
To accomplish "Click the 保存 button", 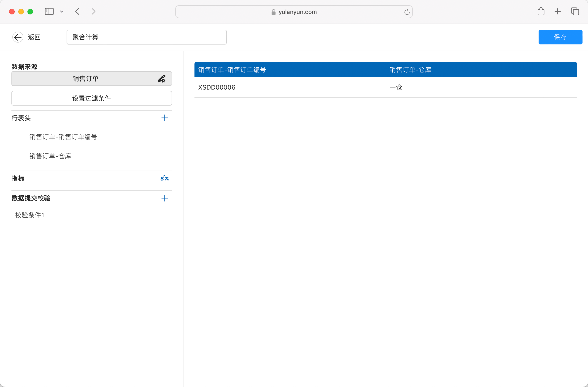I will [x=560, y=37].
